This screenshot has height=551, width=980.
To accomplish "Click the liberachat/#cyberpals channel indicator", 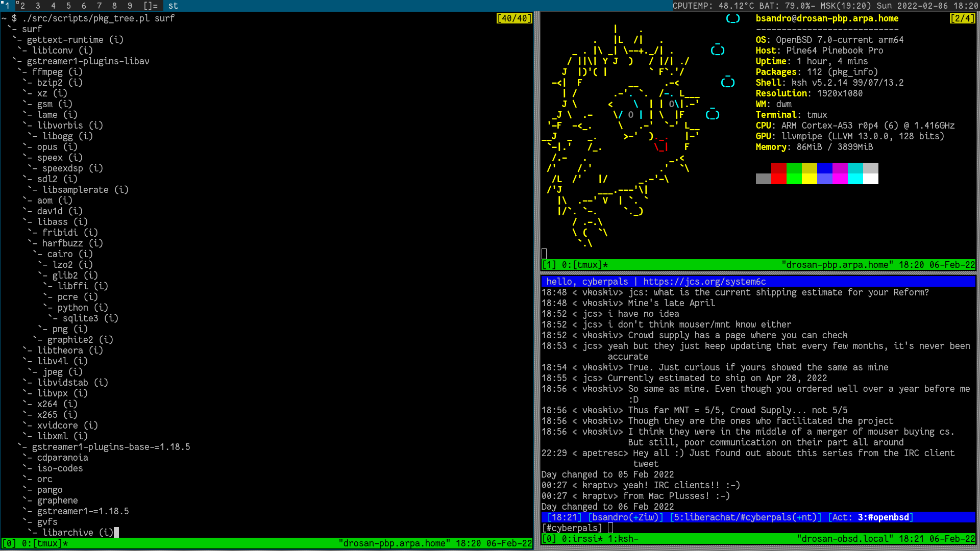I will coord(745,517).
